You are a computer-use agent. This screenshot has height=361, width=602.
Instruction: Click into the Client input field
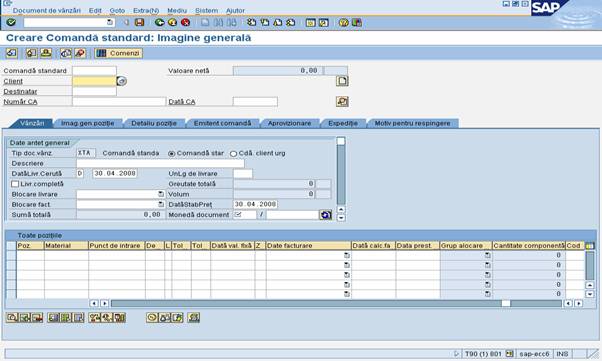coord(94,81)
